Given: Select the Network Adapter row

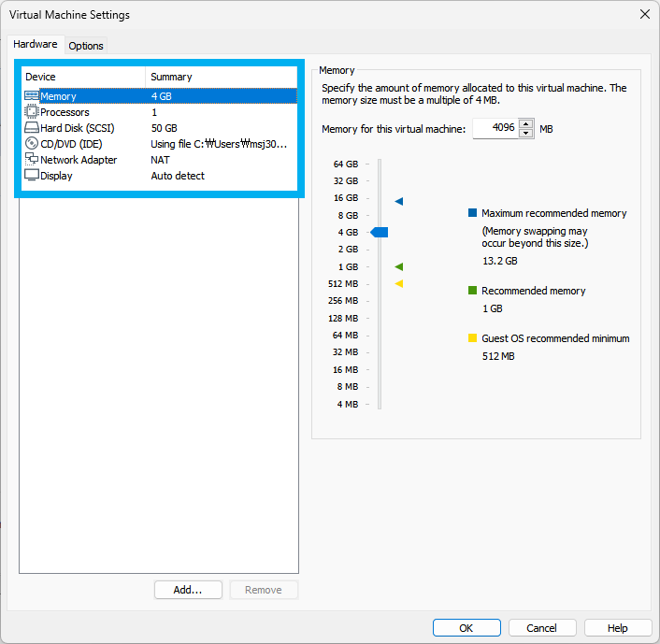Looking at the screenshot, I should point(160,160).
